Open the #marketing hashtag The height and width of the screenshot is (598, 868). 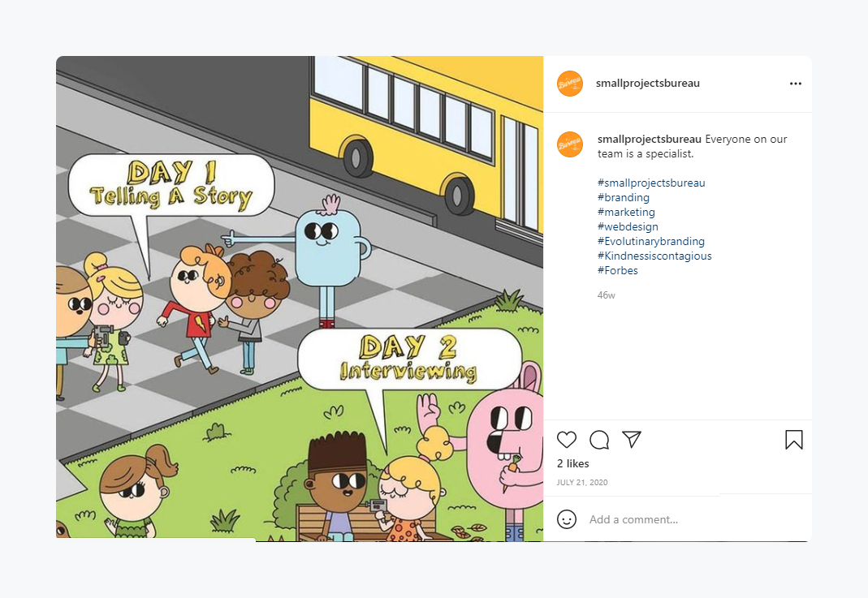pos(625,212)
